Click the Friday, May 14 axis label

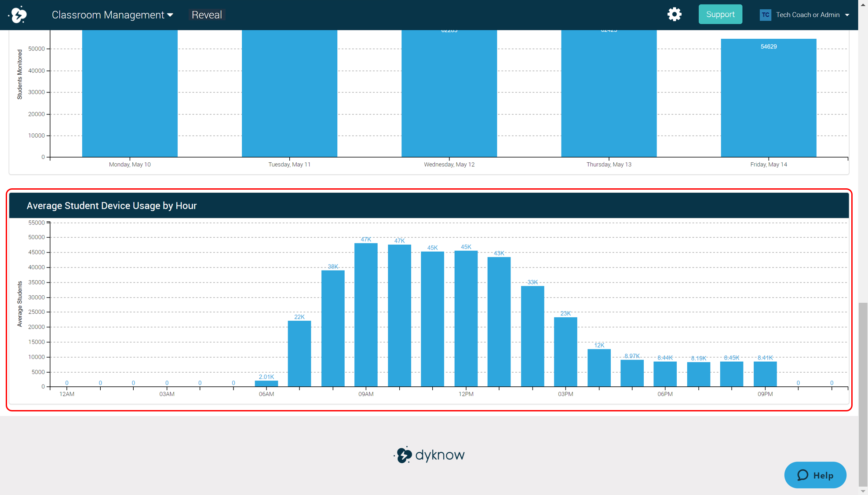tap(768, 165)
